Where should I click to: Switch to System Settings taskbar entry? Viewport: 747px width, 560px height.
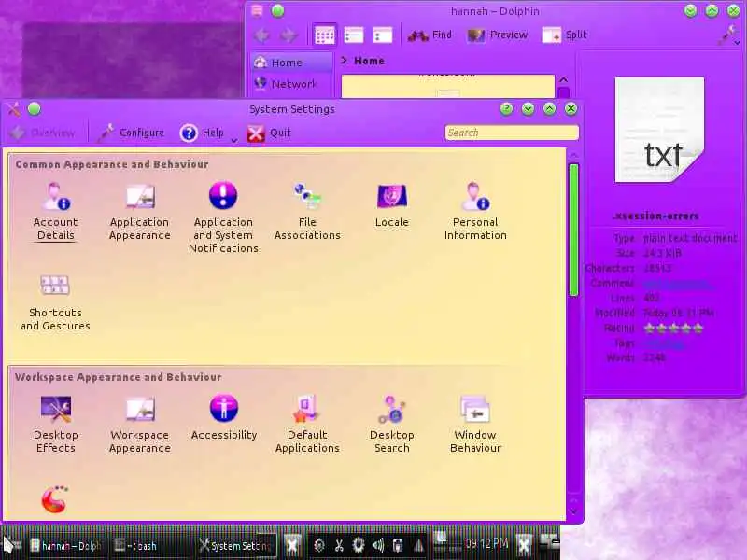click(235, 546)
